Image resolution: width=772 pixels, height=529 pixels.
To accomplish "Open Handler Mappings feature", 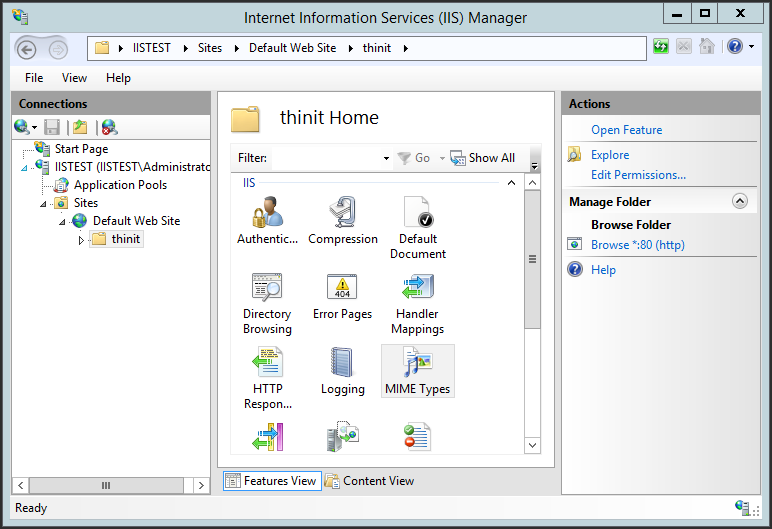I will (418, 304).
